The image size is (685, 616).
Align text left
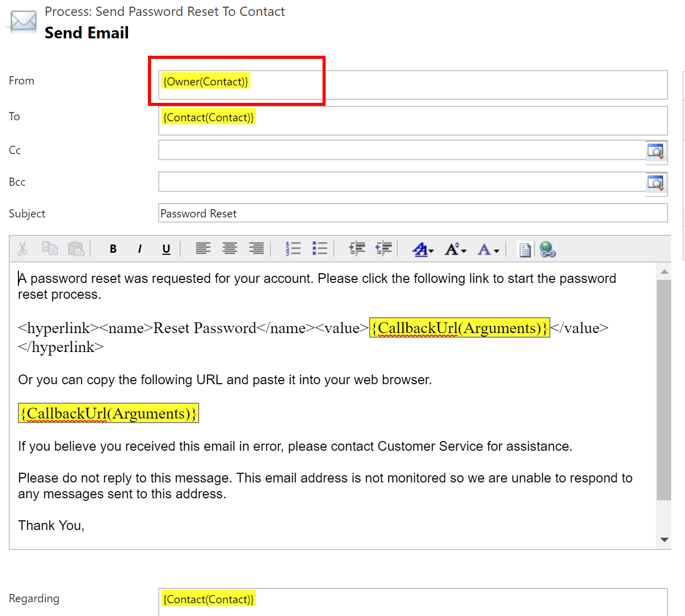point(203,249)
